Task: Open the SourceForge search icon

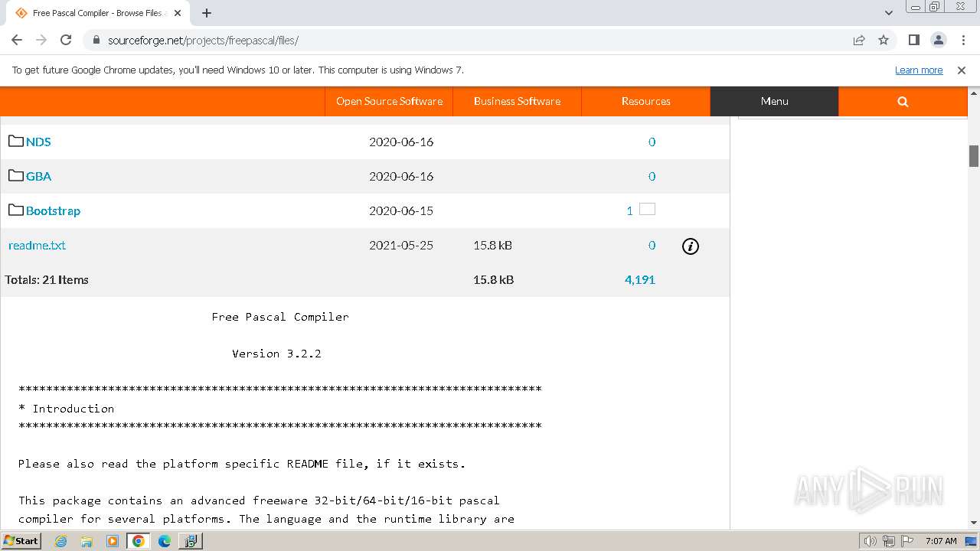Action: point(903,101)
